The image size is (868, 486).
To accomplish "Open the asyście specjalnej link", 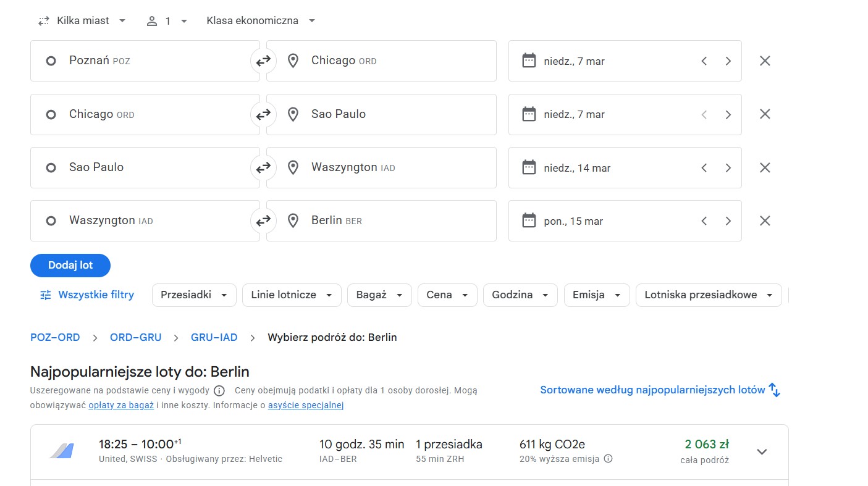I will 306,406.
